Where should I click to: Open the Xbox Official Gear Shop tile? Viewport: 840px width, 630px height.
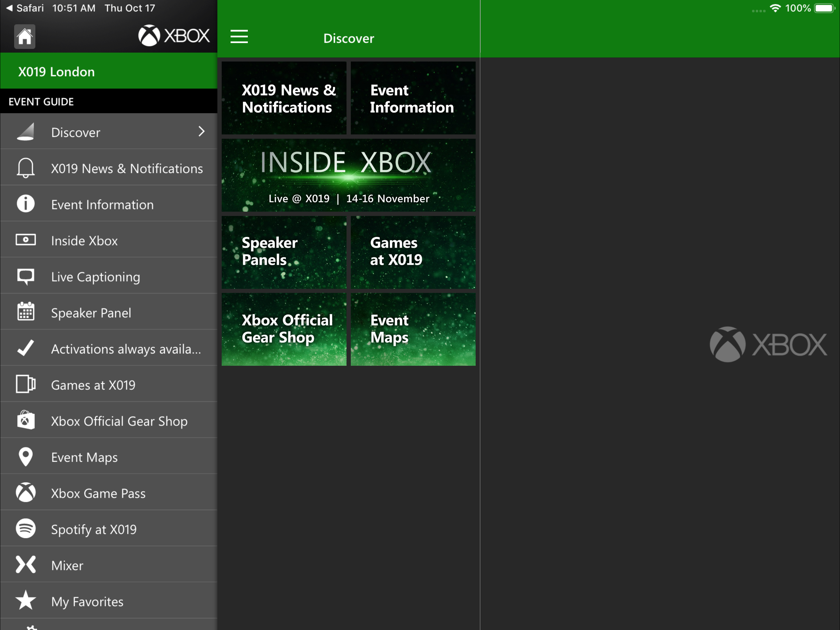click(284, 329)
